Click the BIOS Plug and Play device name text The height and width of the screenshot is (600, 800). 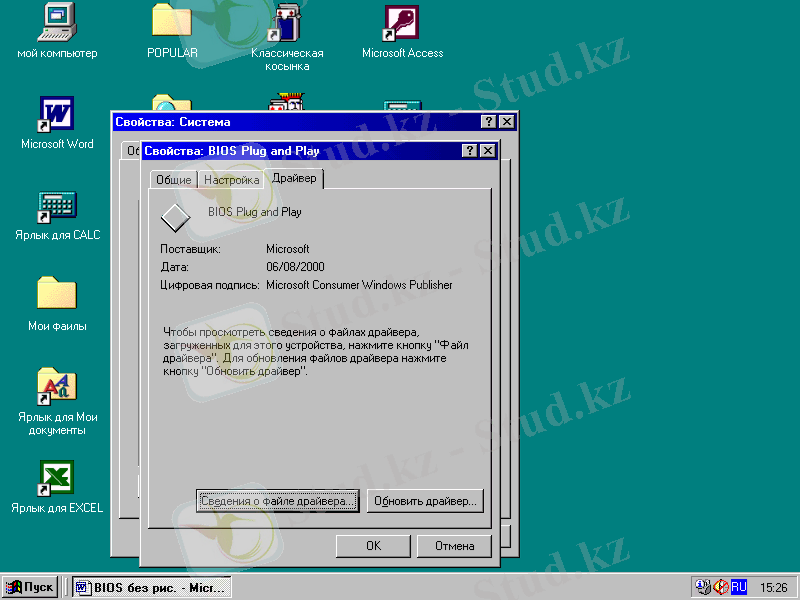point(255,212)
